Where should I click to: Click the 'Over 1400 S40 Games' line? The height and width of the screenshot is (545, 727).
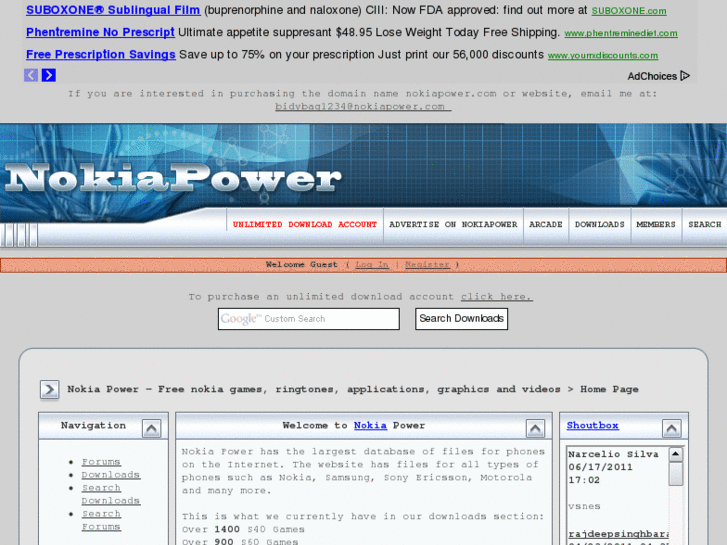coord(243,530)
